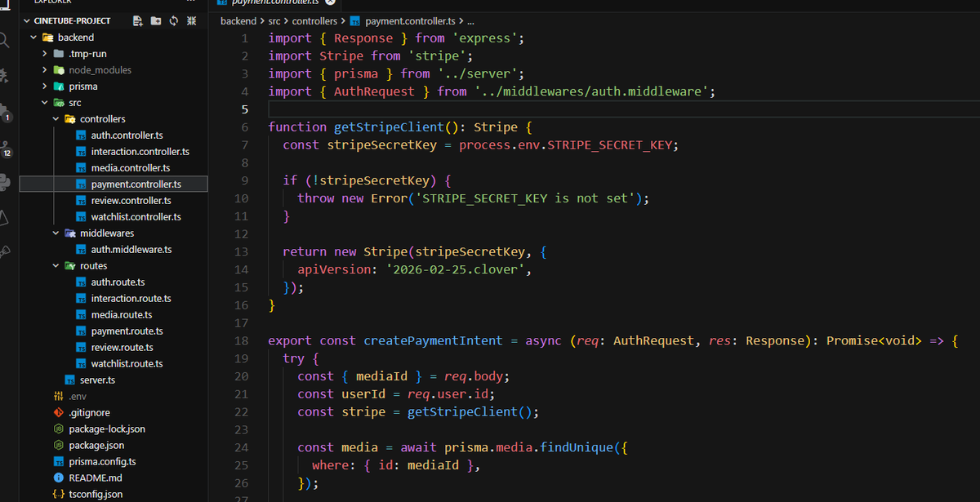The height and width of the screenshot is (502, 980).
Task: Open watchlist.route.ts file
Action: click(x=114, y=363)
